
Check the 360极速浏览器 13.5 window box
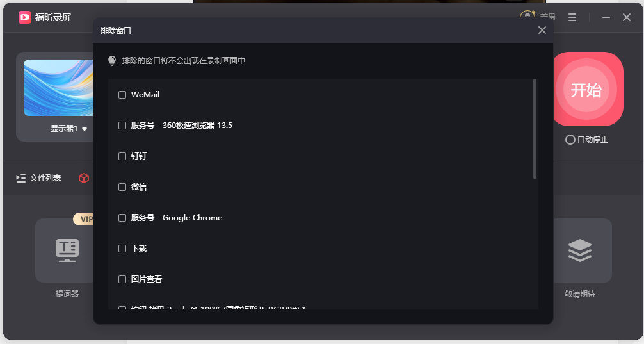pyautogui.click(x=122, y=126)
